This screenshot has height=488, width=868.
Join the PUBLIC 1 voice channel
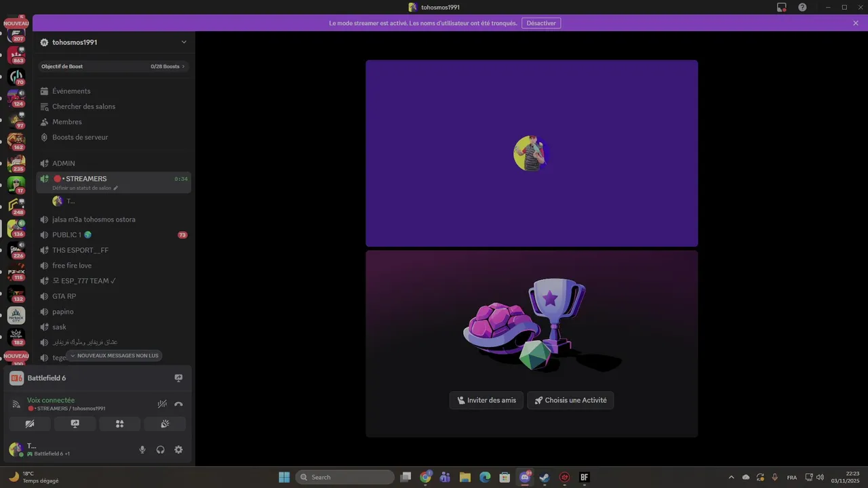(x=114, y=235)
